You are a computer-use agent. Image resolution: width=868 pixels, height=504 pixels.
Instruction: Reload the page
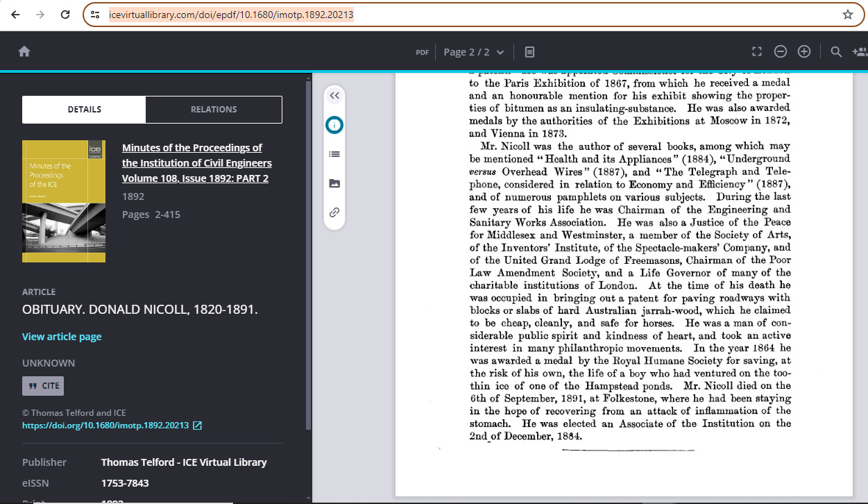pyautogui.click(x=65, y=15)
